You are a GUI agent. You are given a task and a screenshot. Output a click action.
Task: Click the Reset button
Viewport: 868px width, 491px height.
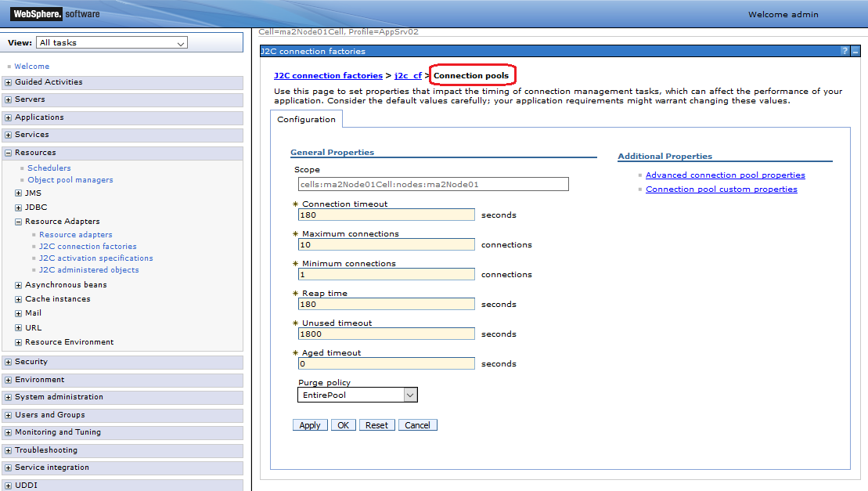pos(376,425)
